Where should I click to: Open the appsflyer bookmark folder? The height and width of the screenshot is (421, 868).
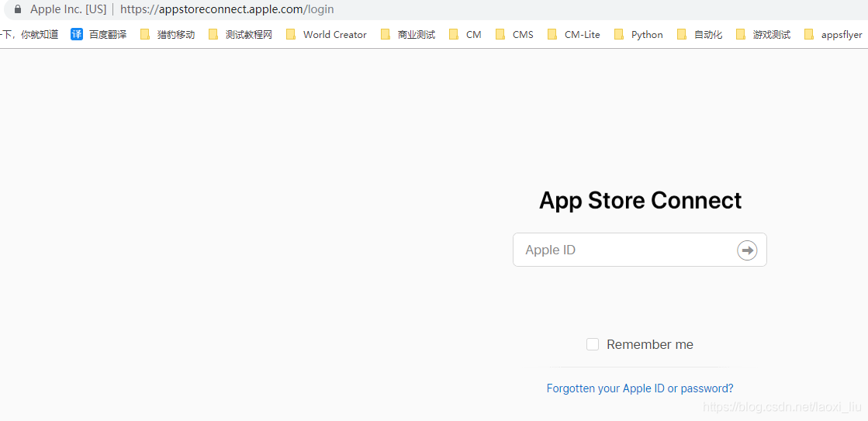(834, 34)
